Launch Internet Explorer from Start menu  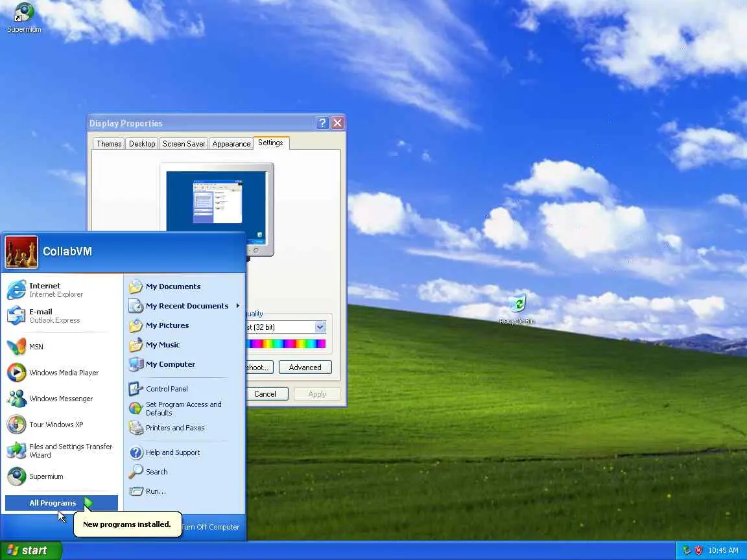pos(62,290)
